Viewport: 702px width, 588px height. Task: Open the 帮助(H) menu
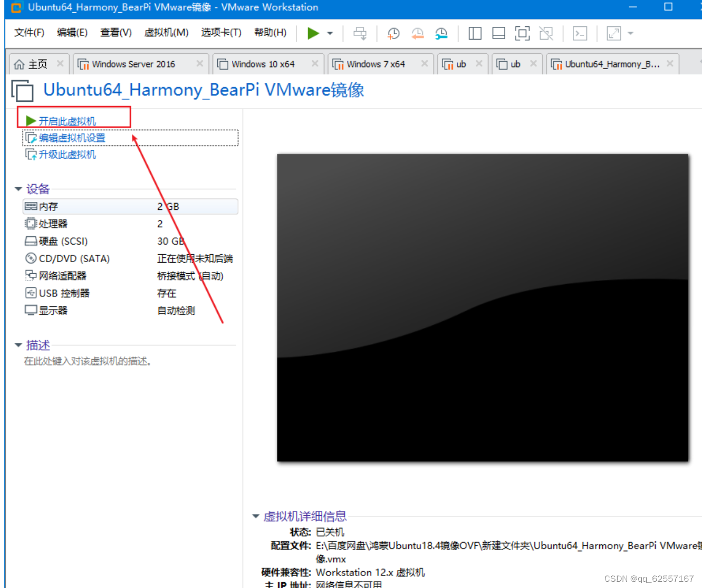point(270,33)
